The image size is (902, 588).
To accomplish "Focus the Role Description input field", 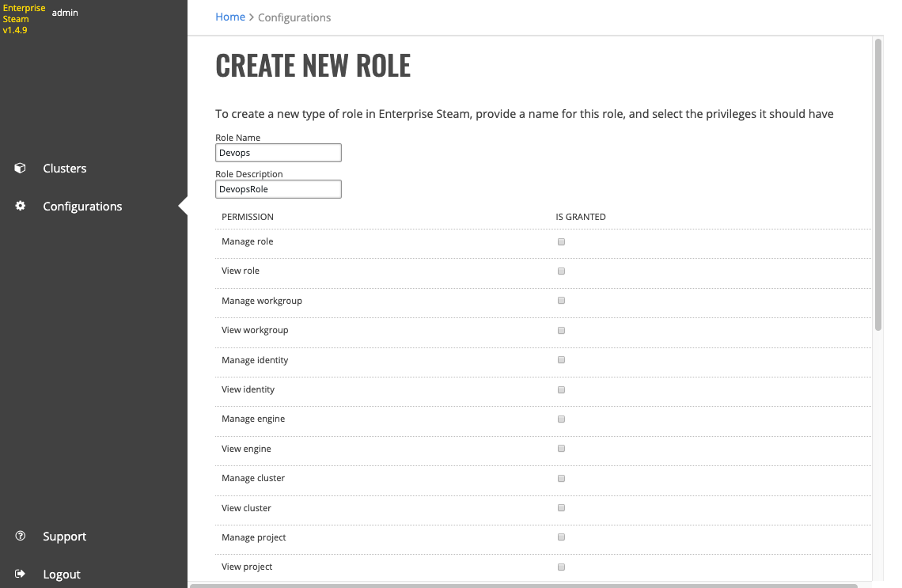I will click(279, 189).
